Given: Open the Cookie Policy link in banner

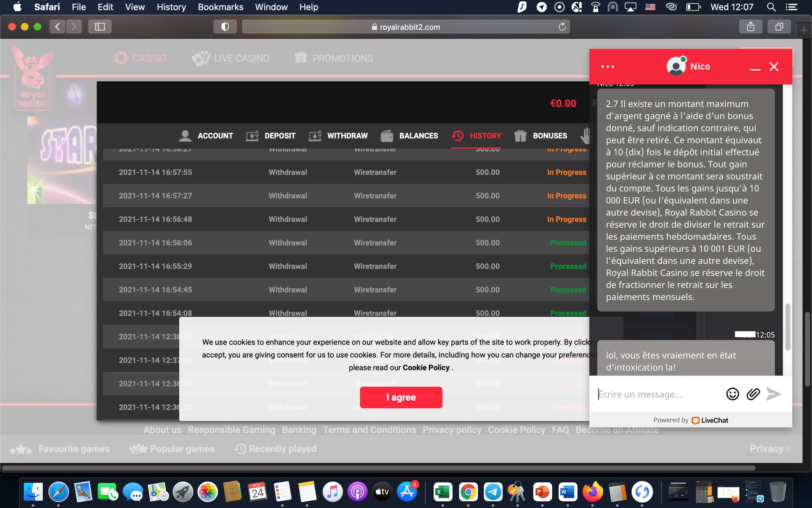Looking at the screenshot, I should pyautogui.click(x=426, y=367).
